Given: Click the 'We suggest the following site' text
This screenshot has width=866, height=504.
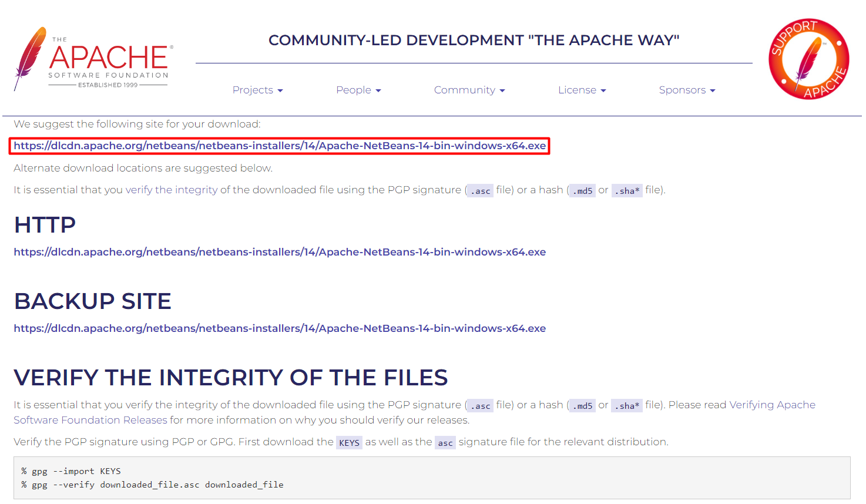Looking at the screenshot, I should pyautogui.click(x=137, y=124).
